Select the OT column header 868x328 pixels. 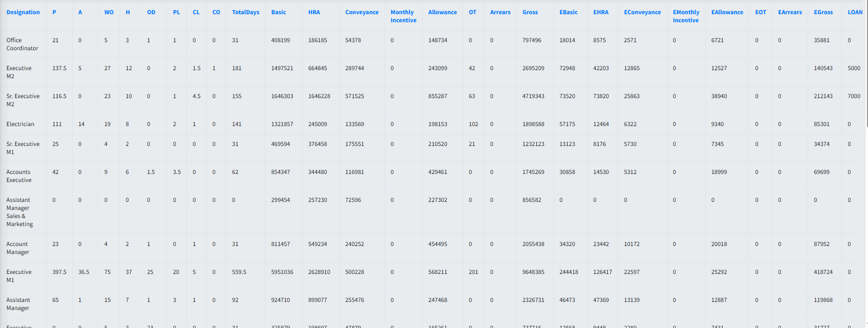pyautogui.click(x=473, y=12)
